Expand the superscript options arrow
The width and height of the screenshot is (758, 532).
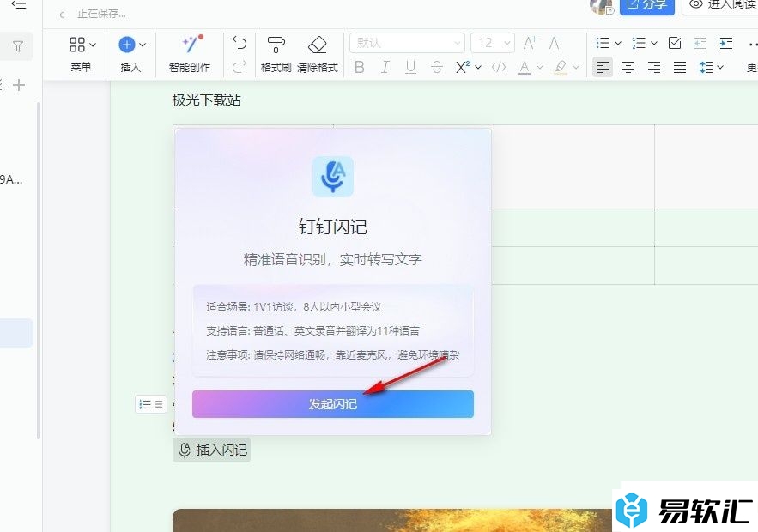pyautogui.click(x=478, y=67)
